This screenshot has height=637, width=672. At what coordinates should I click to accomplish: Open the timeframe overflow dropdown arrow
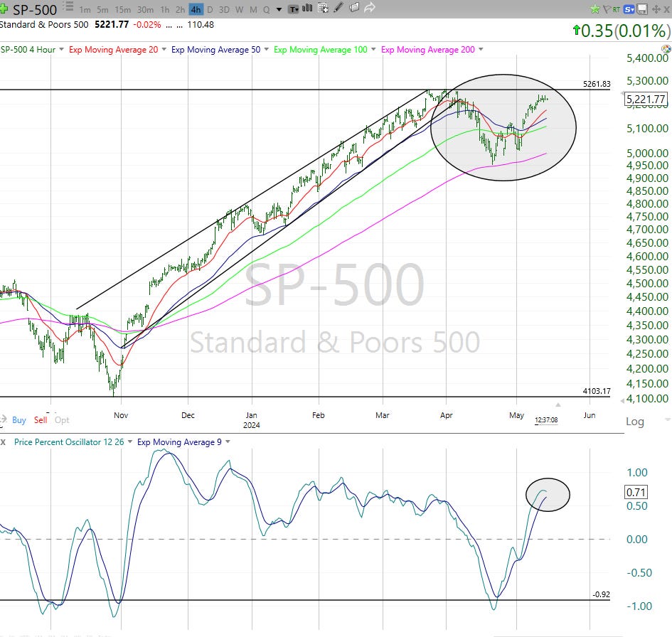pos(279,9)
